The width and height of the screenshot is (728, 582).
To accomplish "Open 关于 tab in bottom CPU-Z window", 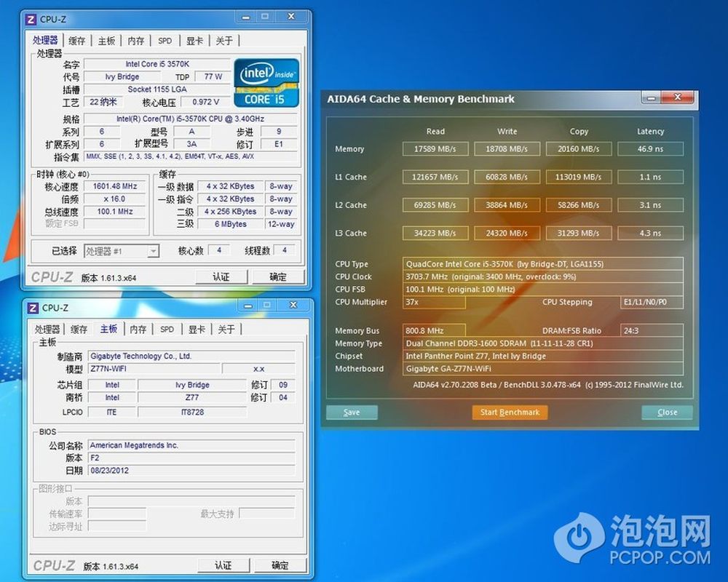I will [226, 330].
